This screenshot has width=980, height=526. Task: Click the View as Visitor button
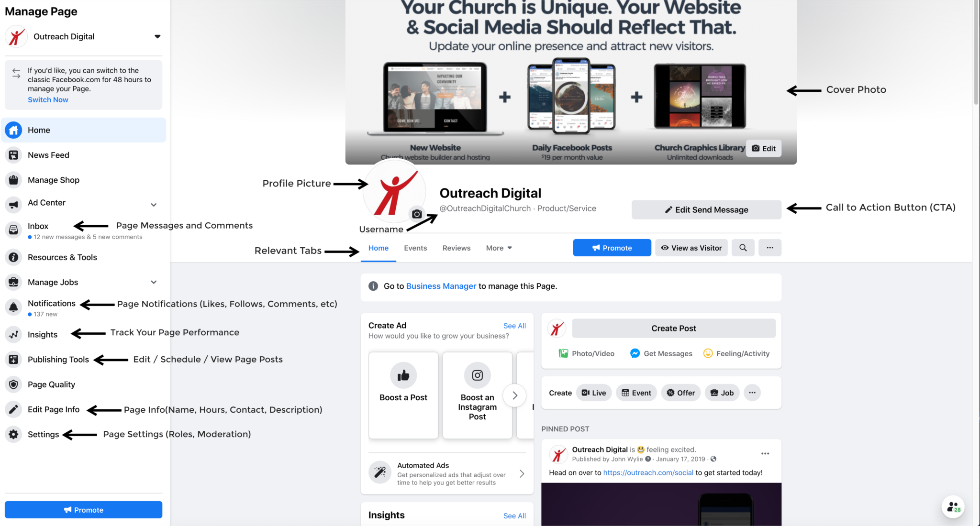point(691,248)
